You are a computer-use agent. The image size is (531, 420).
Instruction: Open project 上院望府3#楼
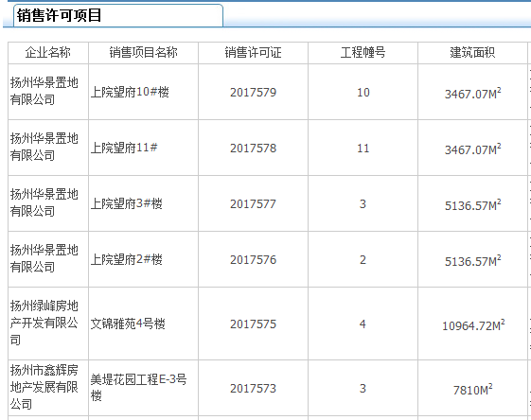coord(126,203)
